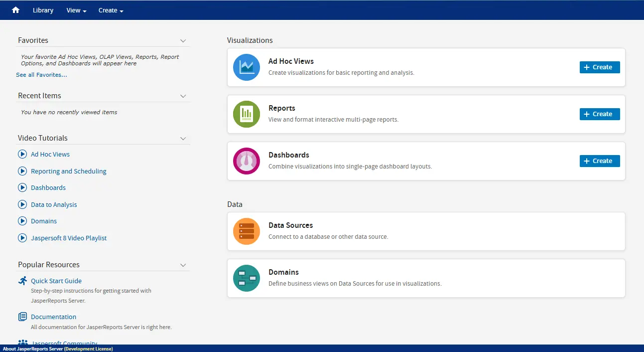
Task: Click the magenta Dashboards gauge icon
Action: tap(247, 161)
